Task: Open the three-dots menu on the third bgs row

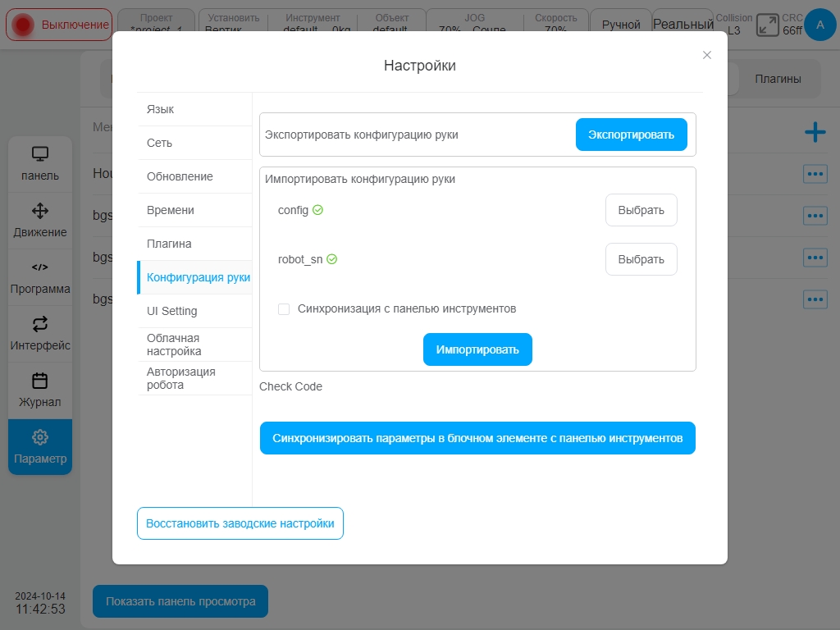Action: point(815,299)
